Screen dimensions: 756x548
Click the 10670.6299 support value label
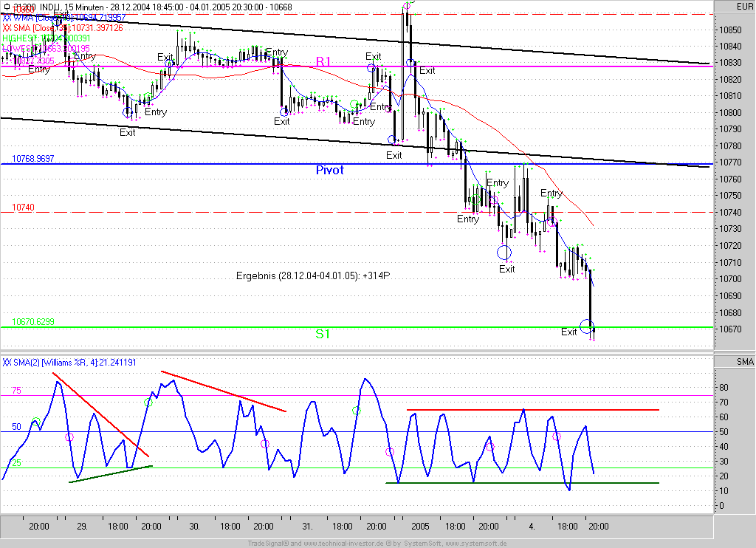[32, 322]
